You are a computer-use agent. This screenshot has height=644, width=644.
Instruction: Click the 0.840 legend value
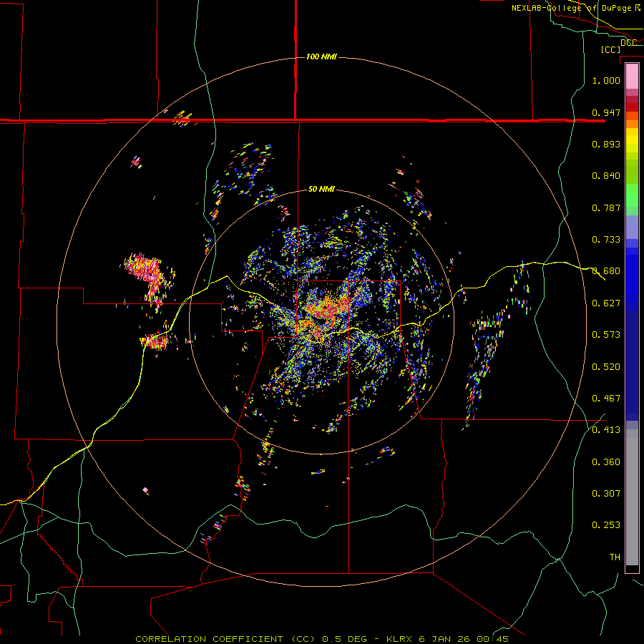pyautogui.click(x=606, y=176)
